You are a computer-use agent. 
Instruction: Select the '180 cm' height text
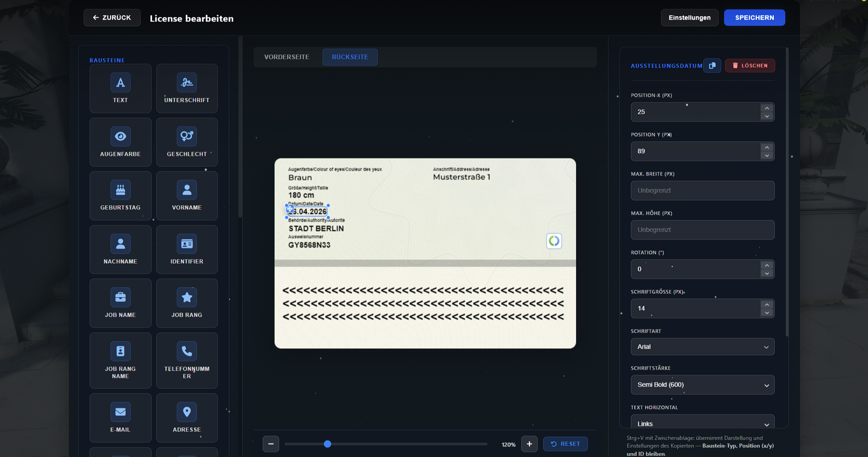coord(301,195)
